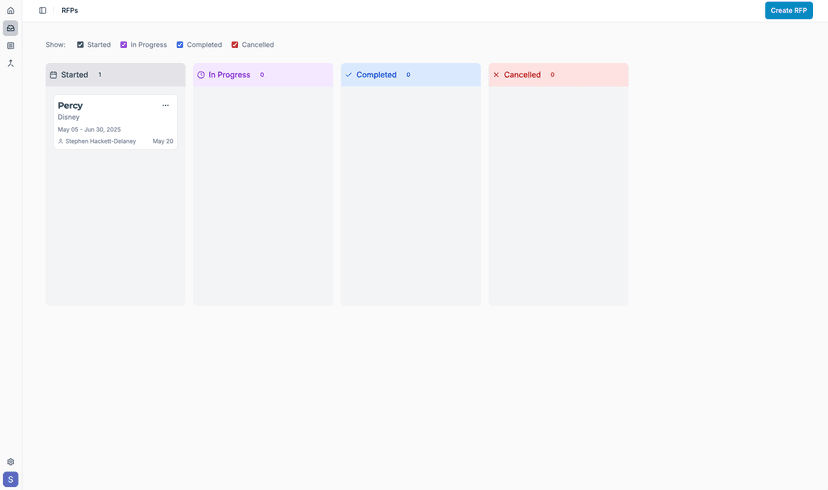Image resolution: width=828 pixels, height=490 pixels.
Task: Click the user avatar labeled S
Action: pos(10,479)
